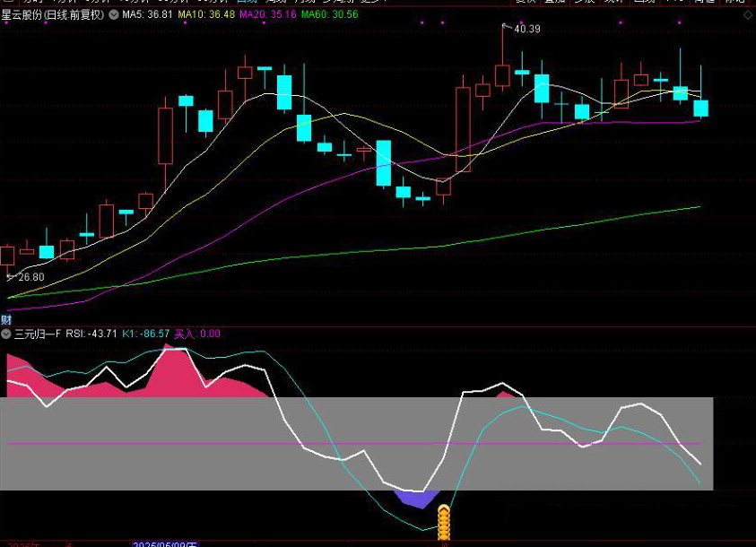Select the MA10 moving average label
Viewport: 756px width, 547px height.
[x=207, y=15]
